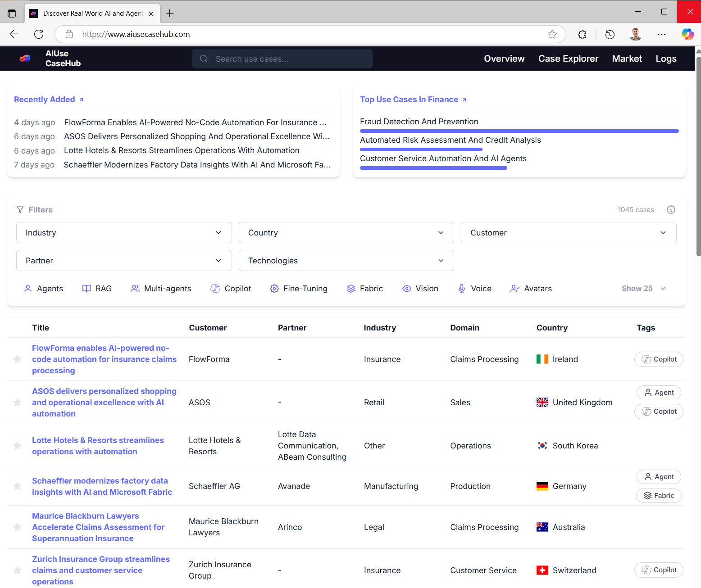
Task: Click Agent tag in ASOS row
Action: tap(659, 393)
